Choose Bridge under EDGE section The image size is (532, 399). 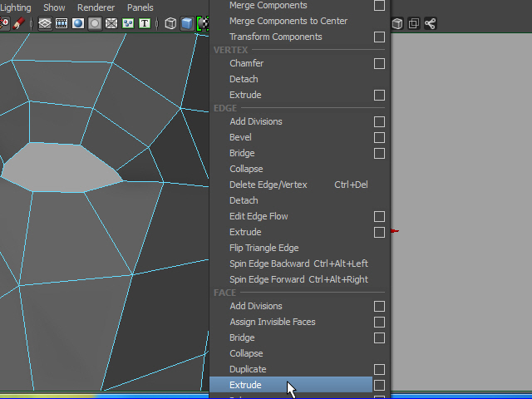[290, 153]
